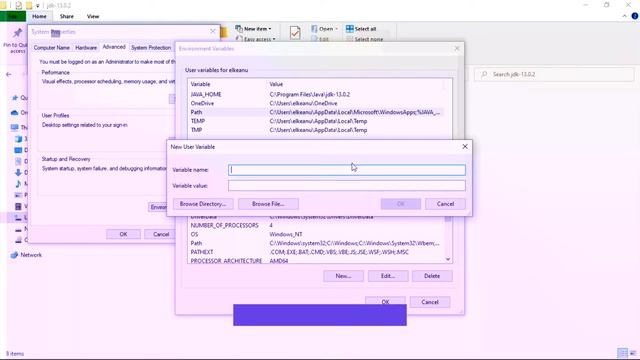
Task: Select the PATHEXT system variable row
Action: [315, 252]
